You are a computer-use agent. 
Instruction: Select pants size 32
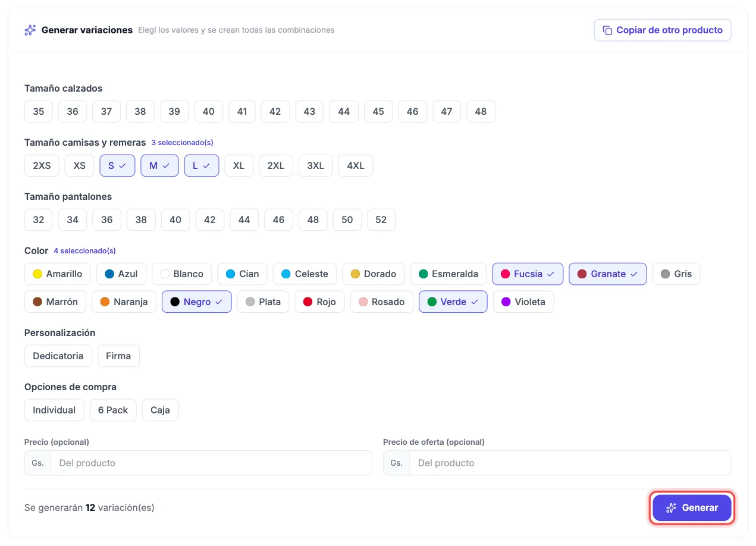pyautogui.click(x=39, y=220)
